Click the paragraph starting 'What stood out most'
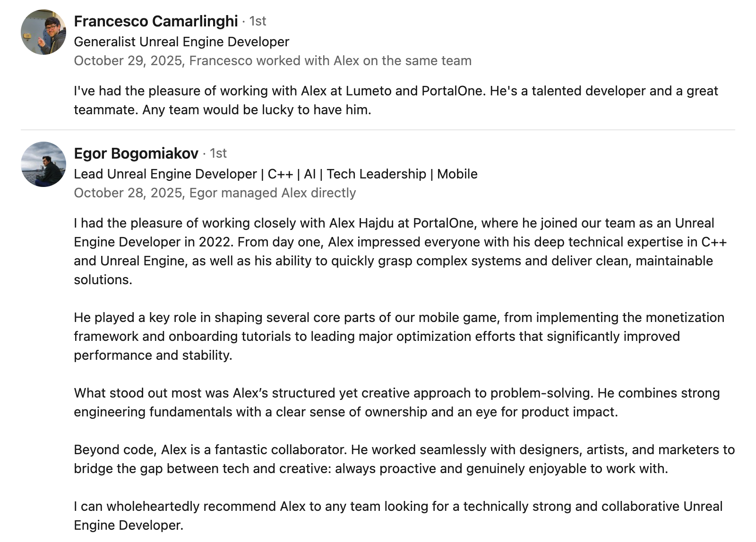 pyautogui.click(x=396, y=402)
